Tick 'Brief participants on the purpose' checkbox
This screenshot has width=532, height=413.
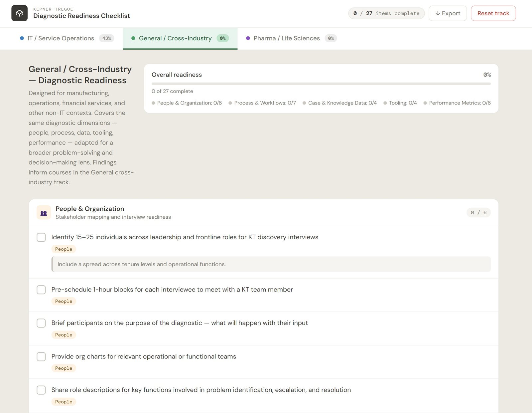pos(41,323)
